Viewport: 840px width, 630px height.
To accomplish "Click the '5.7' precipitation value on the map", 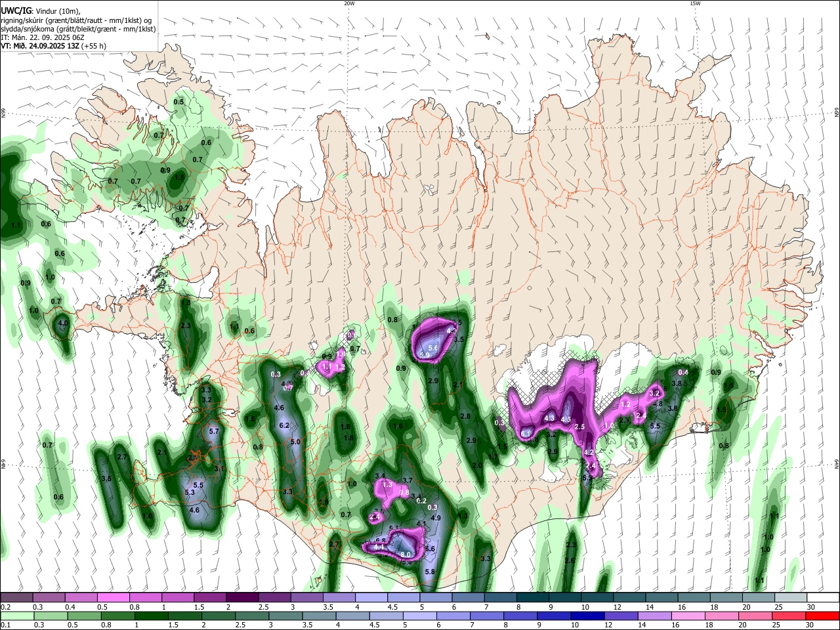I will point(213,431).
